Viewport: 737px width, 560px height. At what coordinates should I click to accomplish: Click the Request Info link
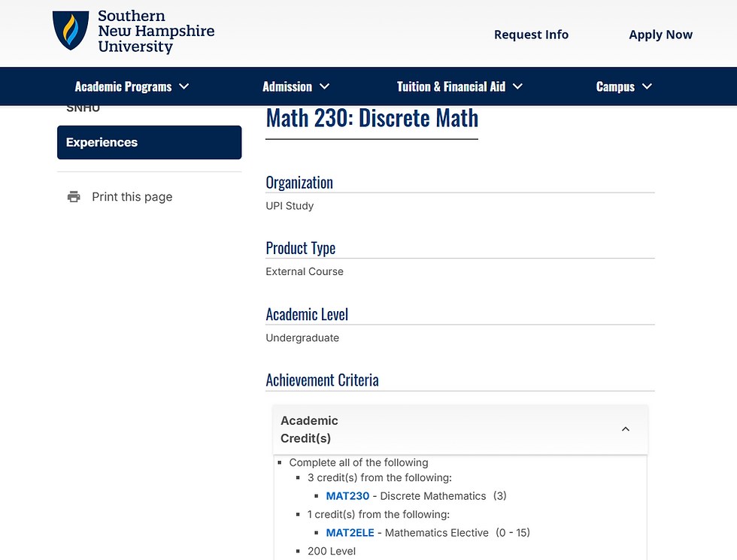[531, 35]
